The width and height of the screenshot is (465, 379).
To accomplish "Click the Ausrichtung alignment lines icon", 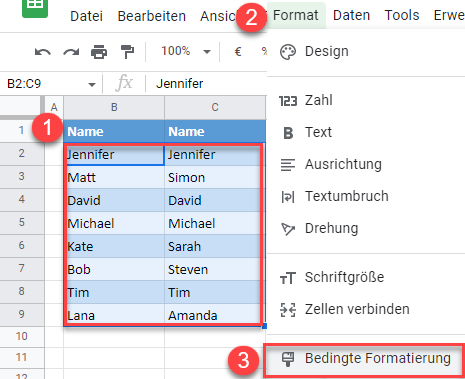I will click(x=288, y=165).
